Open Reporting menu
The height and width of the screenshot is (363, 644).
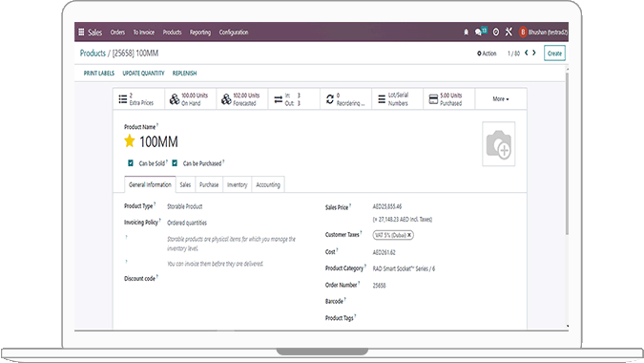200,32
